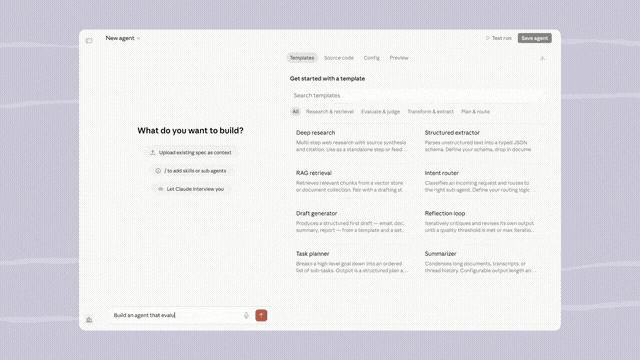This screenshot has width=640, height=360.
Task: Toggle the sidebar panel icon
Action: pyautogui.click(x=89, y=40)
